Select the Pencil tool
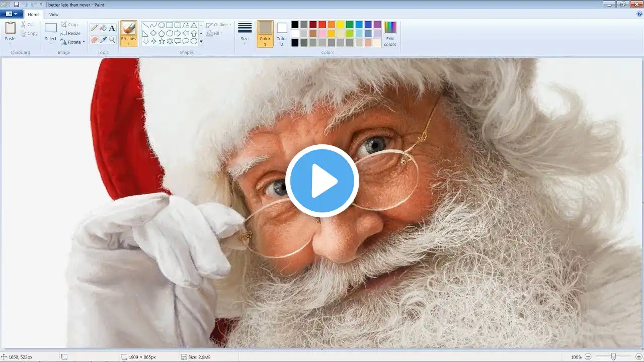644x362 pixels. 94,28
